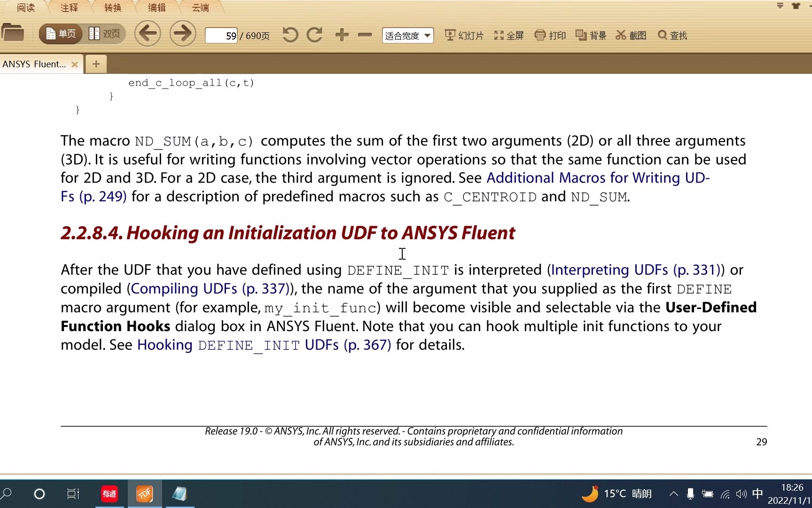Switch to double page view (双页)
The height and width of the screenshot is (508, 812).
(x=104, y=34)
